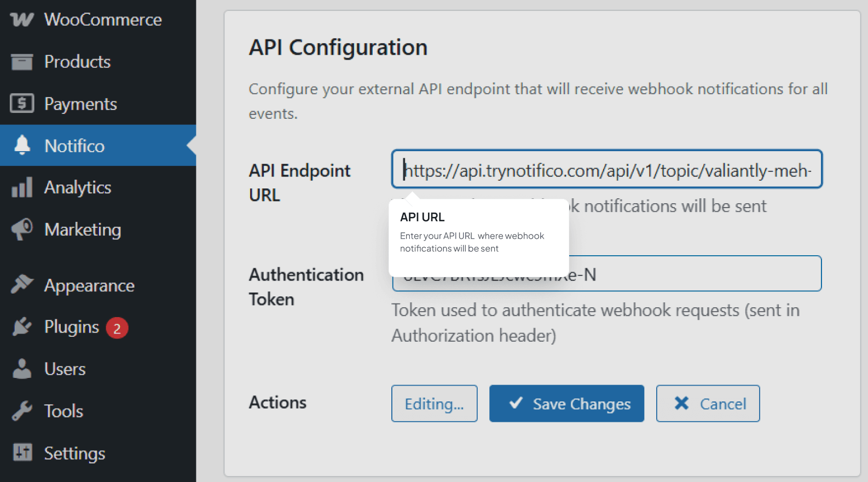Image resolution: width=868 pixels, height=482 pixels.
Task: Go to the Payments menu
Action: click(98, 104)
